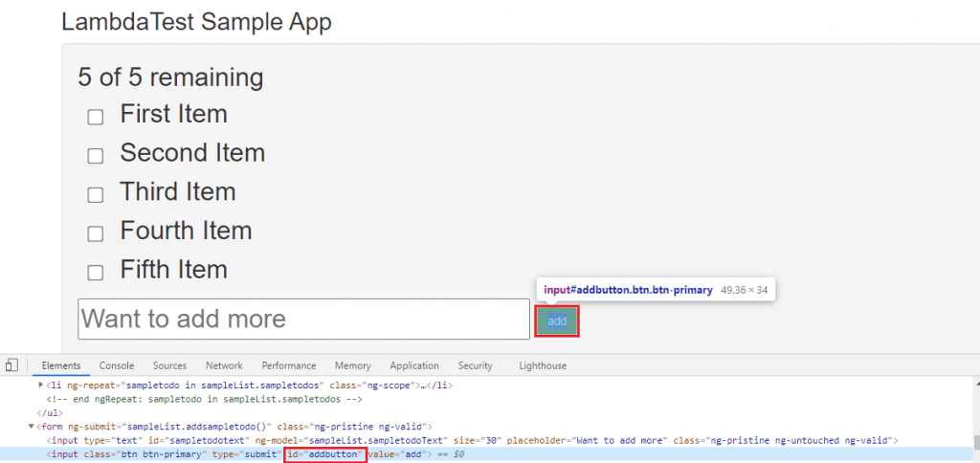
Task: Expand the collapsed li ng-repeat node
Action: pyautogui.click(x=40, y=386)
